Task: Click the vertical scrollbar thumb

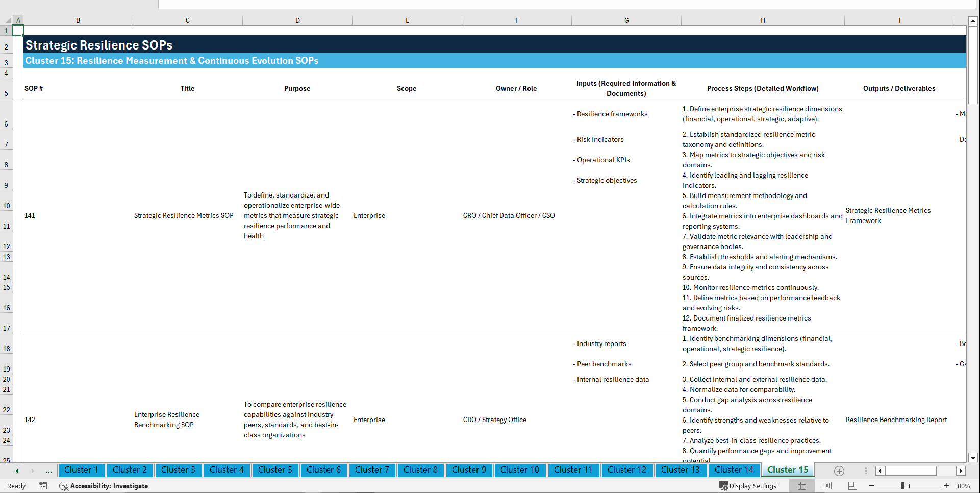Action: click(973, 65)
